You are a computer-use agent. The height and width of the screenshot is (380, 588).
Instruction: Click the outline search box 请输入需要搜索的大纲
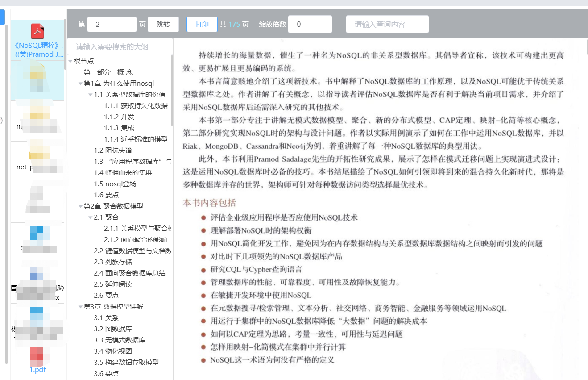click(120, 46)
